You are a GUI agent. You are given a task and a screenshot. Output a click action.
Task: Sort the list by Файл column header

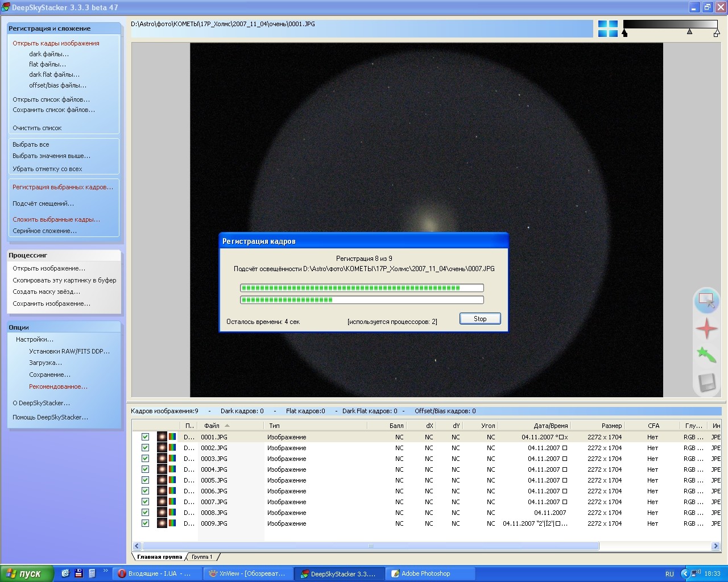212,426
